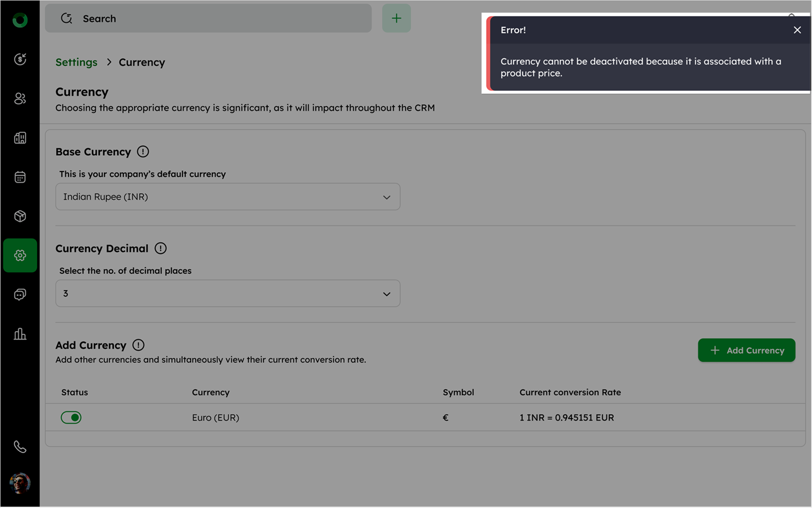Screen dimensions: 812x508
Task: Click the Settings breadcrumb link
Action: 76,62
